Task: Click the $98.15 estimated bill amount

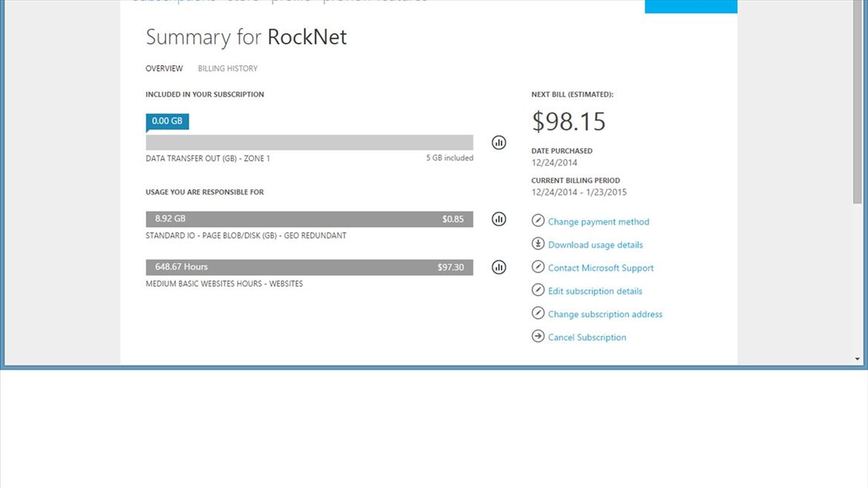Action: tap(568, 121)
